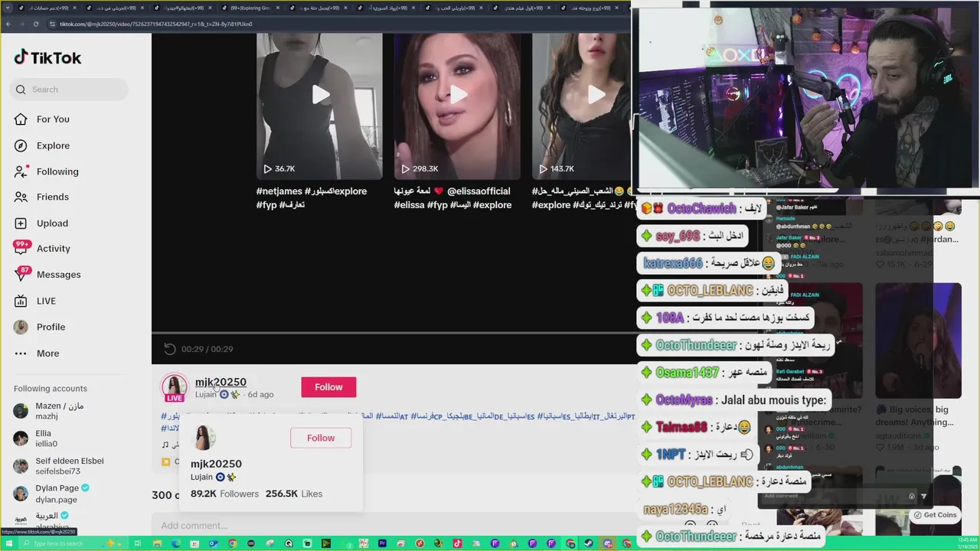This screenshot has width=980, height=551.
Task: Click the taskbar search box
Action: tap(73, 543)
